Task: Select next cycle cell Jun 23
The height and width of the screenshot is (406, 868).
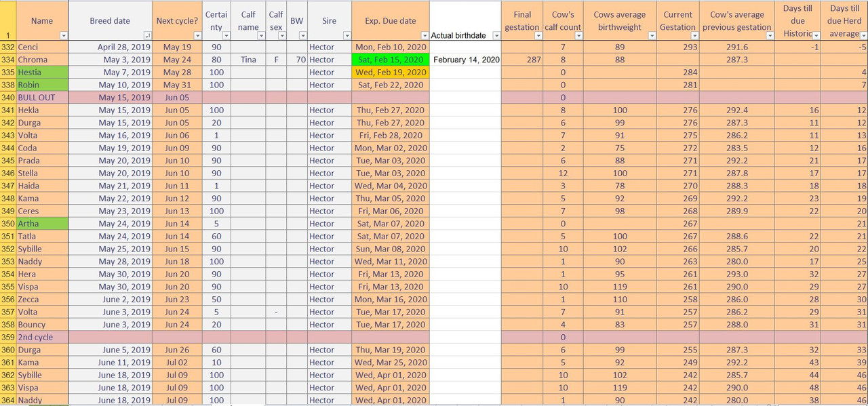Action: tap(178, 300)
